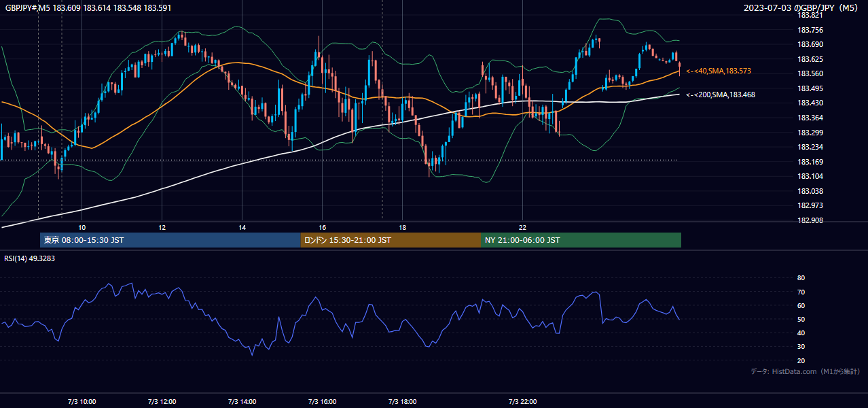
Task: Click the RSI 40 level label
Action: pyautogui.click(x=801, y=333)
